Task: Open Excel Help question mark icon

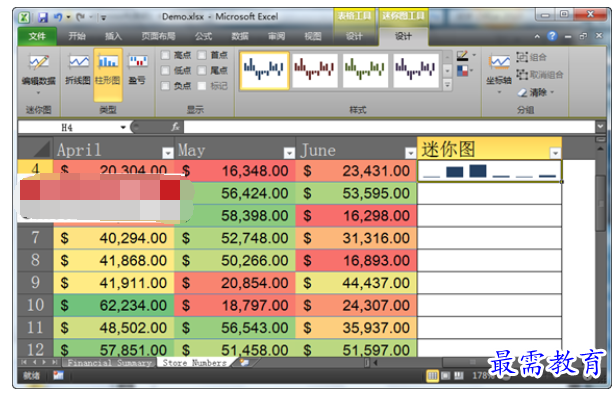Action: click(x=552, y=36)
